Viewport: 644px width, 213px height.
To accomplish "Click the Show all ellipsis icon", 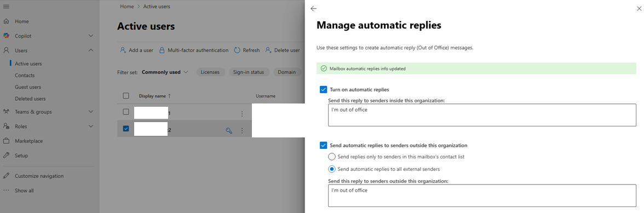I will (6, 191).
